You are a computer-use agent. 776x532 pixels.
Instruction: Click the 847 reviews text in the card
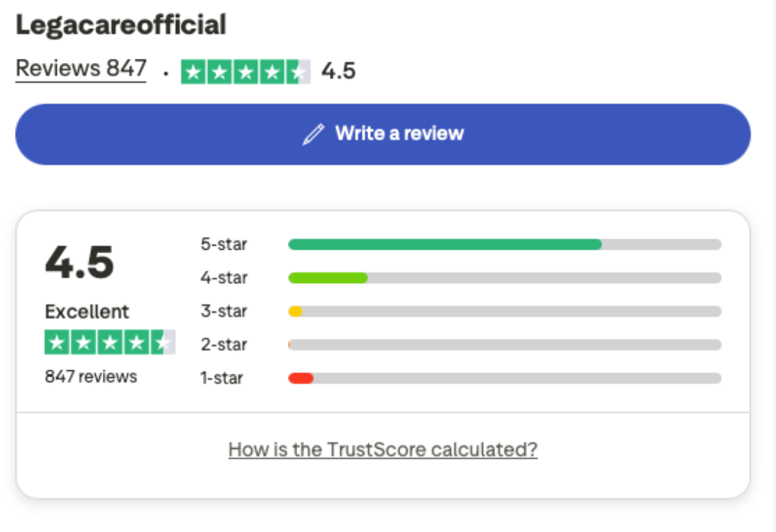coord(91,376)
